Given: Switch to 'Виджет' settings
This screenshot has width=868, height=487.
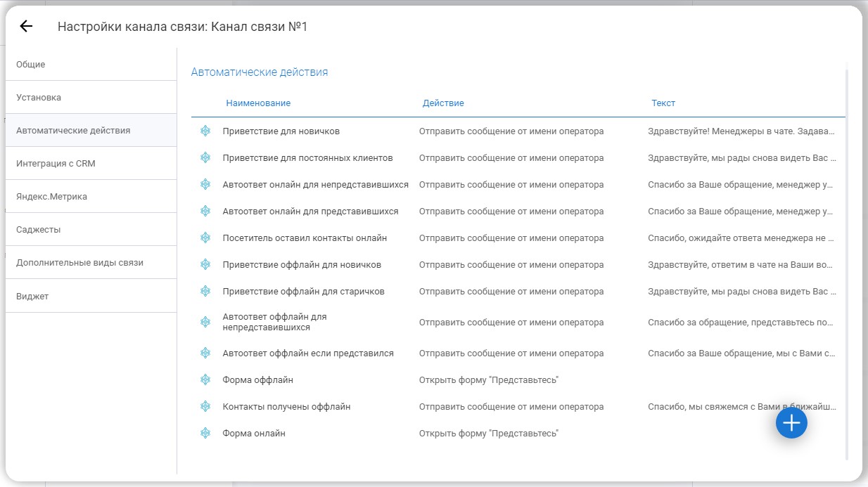Looking at the screenshot, I should tap(32, 297).
